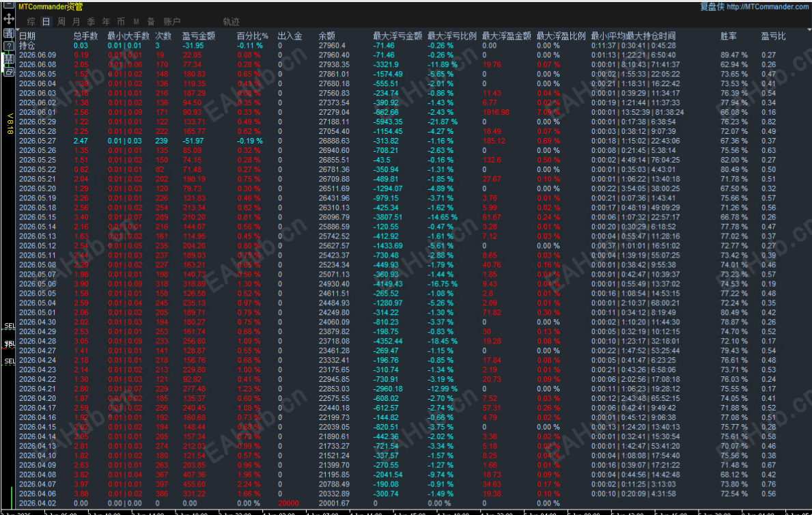
Task: Click the balance value 27960.40
Action: pos(334,55)
